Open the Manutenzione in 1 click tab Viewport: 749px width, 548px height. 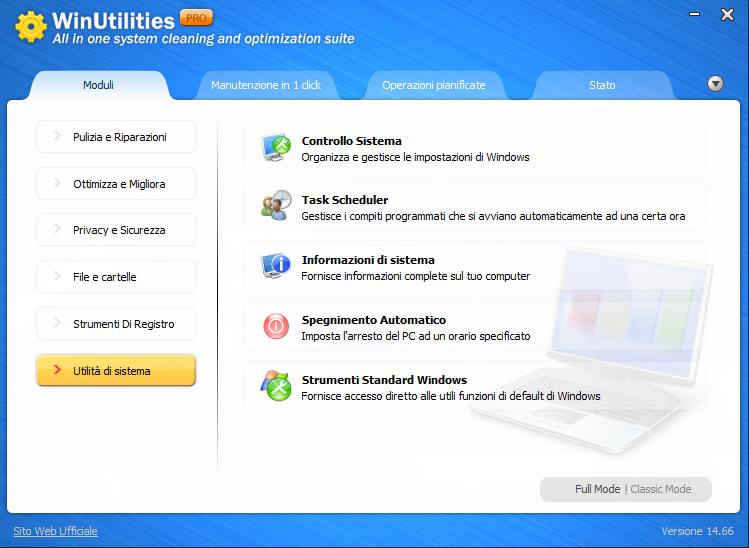(266, 85)
